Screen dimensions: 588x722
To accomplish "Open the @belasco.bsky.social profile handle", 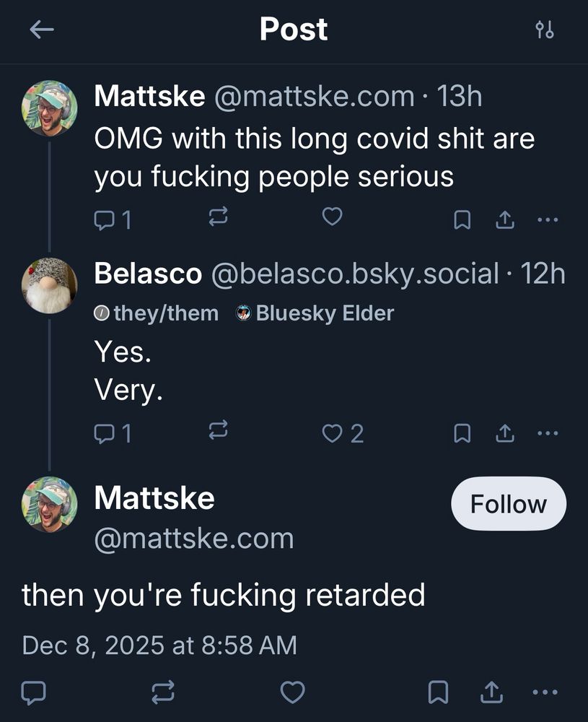I will pyautogui.click(x=354, y=274).
